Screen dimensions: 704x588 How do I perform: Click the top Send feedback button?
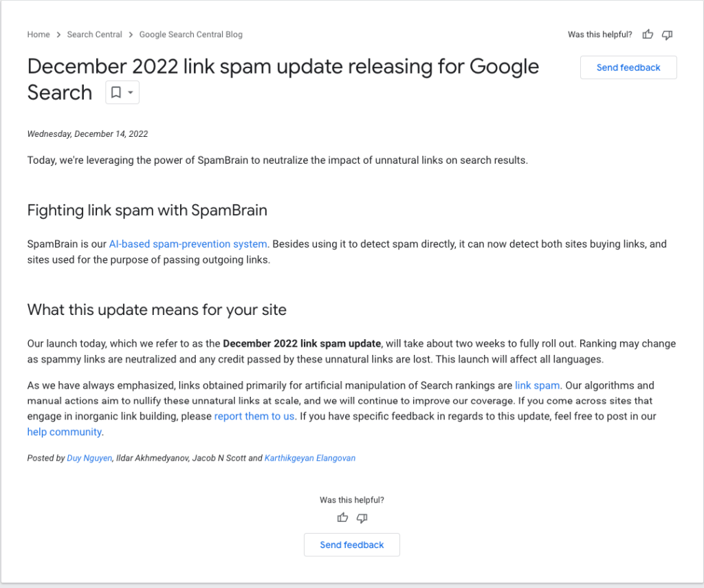point(628,67)
